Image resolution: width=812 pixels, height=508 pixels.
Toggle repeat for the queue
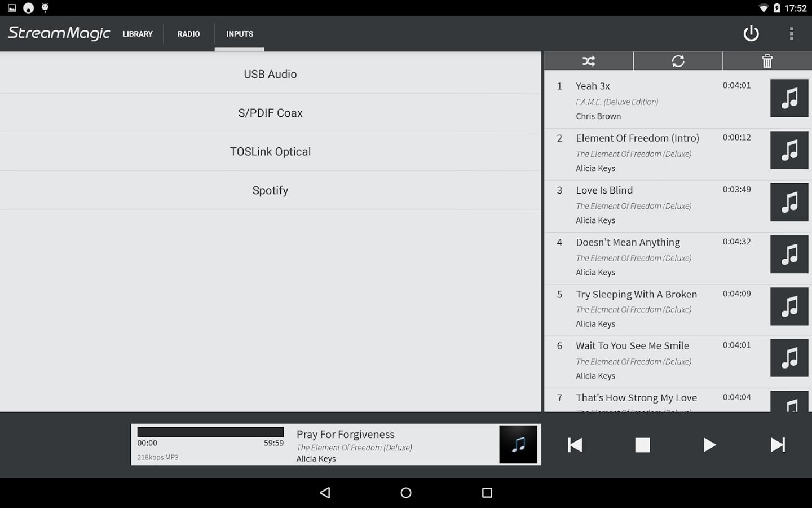click(678, 61)
